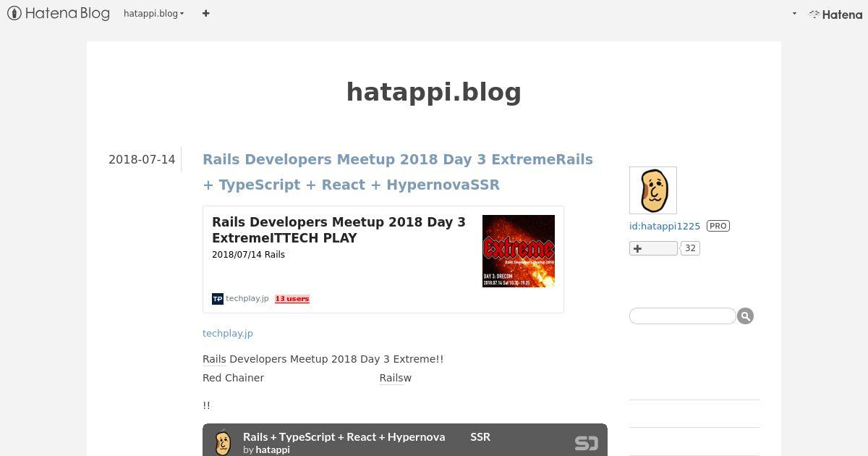The height and width of the screenshot is (456, 868).
Task: Click the search magnifier button
Action: tap(746, 316)
